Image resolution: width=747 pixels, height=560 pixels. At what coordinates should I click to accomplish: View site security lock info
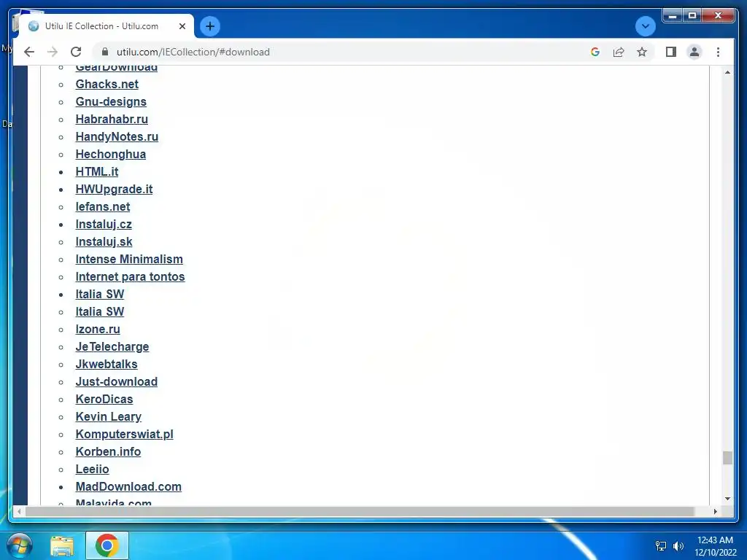coord(105,52)
